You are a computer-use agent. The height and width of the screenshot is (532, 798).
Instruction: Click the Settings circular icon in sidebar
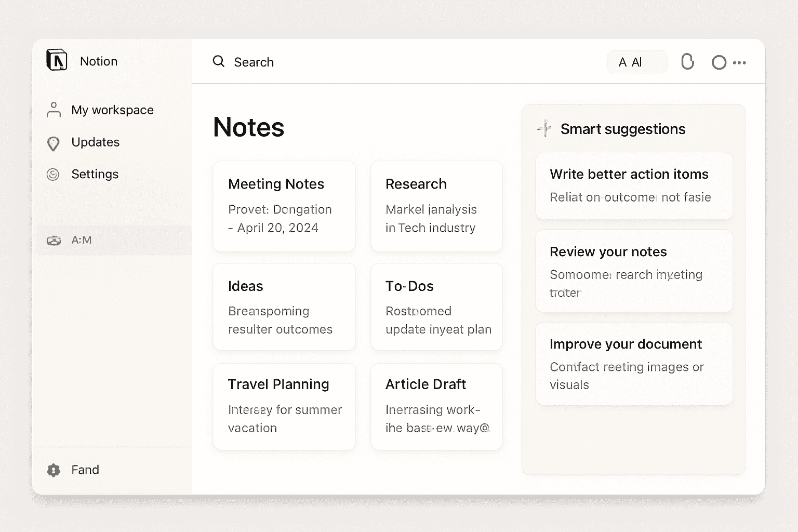tap(53, 175)
